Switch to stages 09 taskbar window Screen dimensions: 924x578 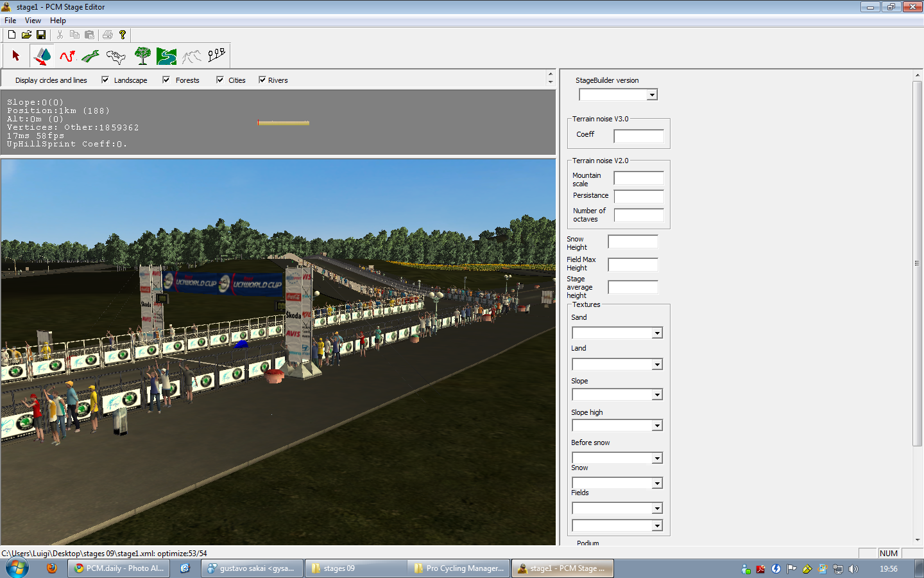click(x=355, y=568)
